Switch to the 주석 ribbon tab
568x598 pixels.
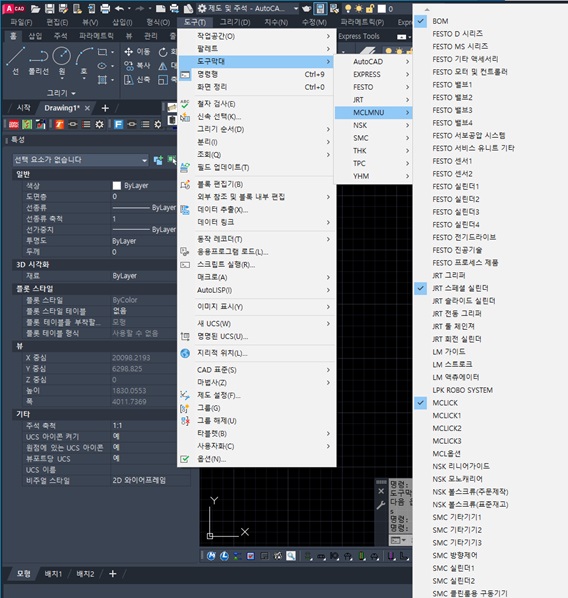pyautogui.click(x=60, y=36)
